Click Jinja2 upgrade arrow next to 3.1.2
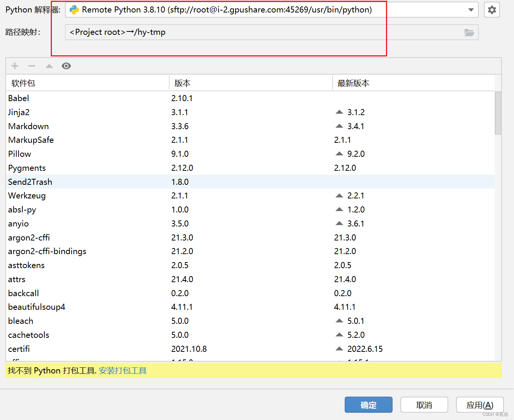This screenshot has height=420, width=514. tap(339, 112)
